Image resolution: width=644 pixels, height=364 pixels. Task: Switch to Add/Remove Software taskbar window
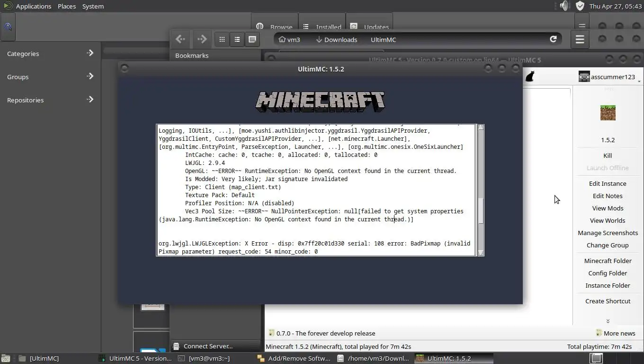pyautogui.click(x=294, y=358)
